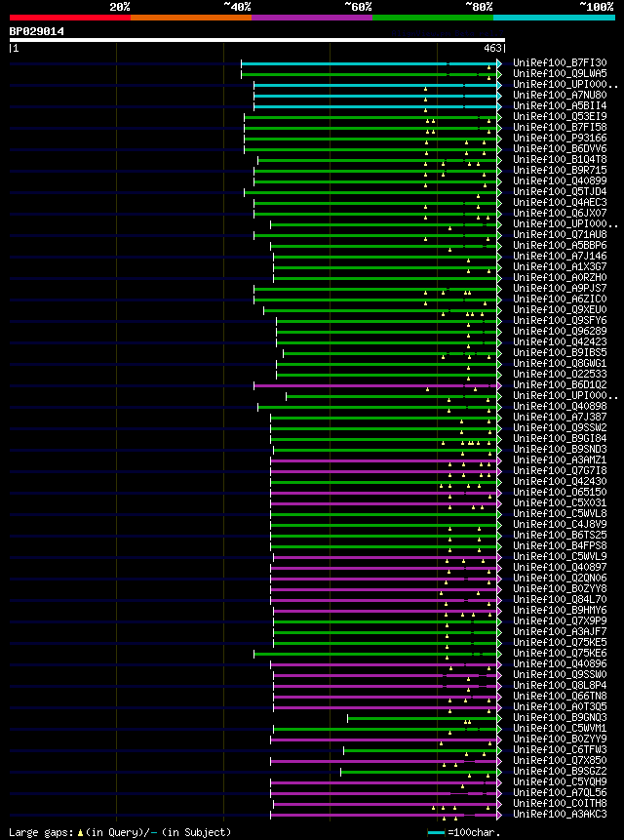Select the UniRef100_B9R715 label
The image size is (624, 840).
[x=561, y=171]
